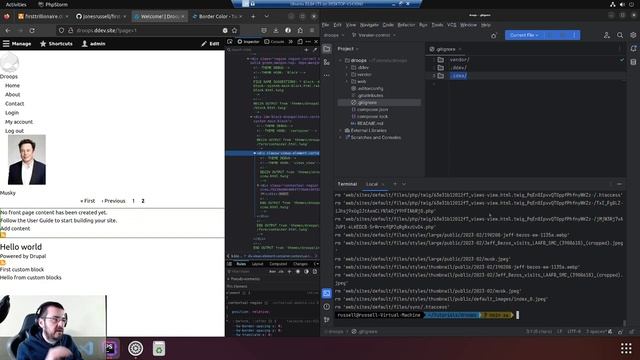Open Code With Me user icon

(x=607, y=35)
